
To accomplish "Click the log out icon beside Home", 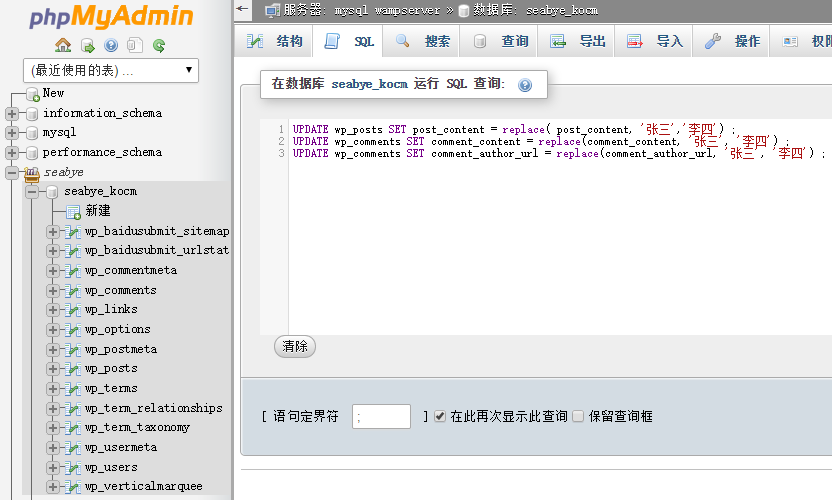I will pyautogui.click(x=87, y=45).
